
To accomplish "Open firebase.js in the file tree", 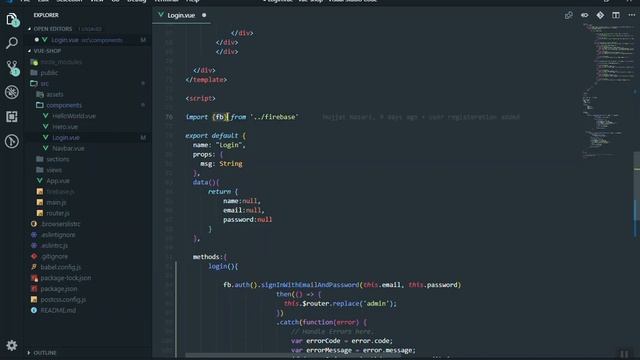I will coord(60,191).
